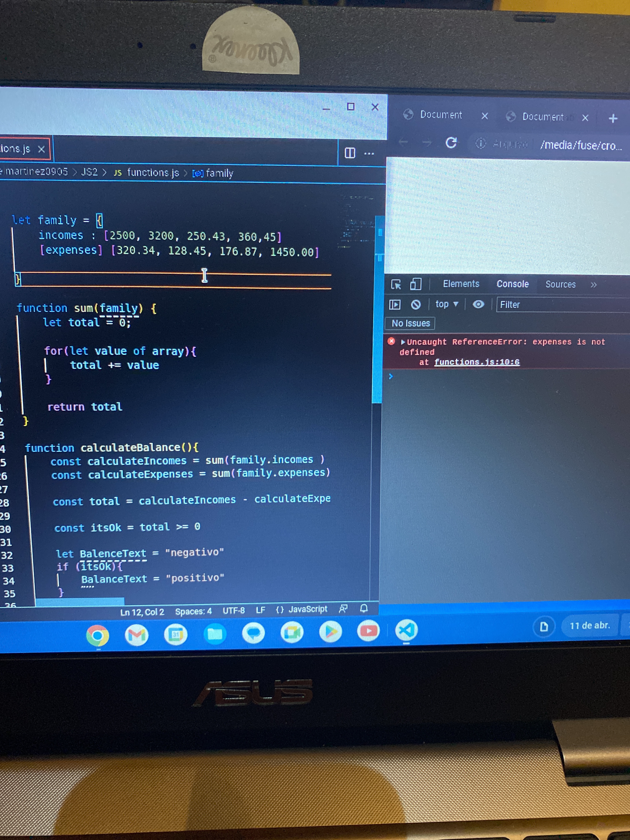630x840 pixels.
Task: Select the family symbol in breadcrumb
Action: coord(213,174)
